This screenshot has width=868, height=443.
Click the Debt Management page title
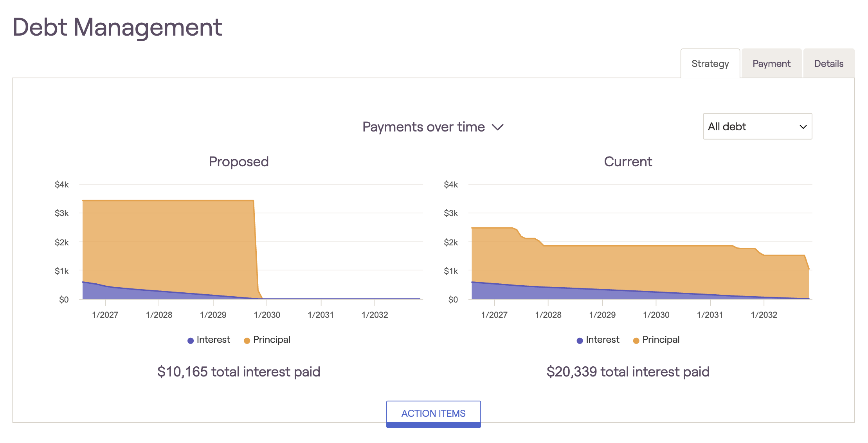(117, 27)
